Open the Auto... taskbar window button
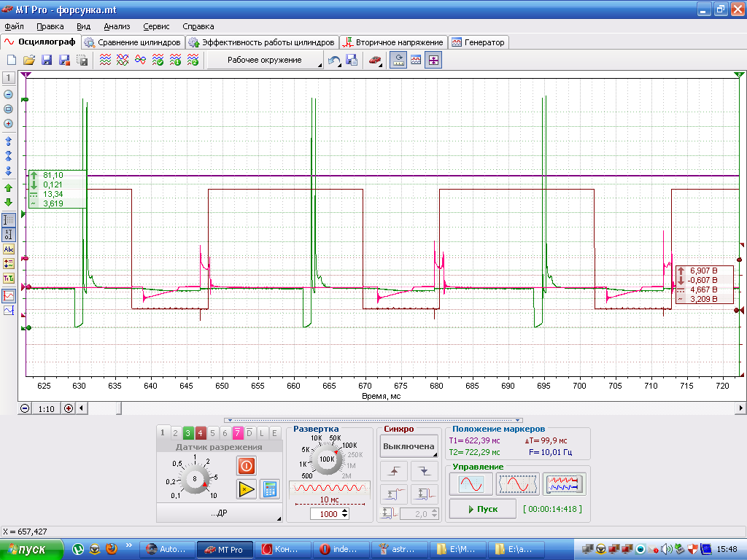Screen dimensions: 747x560 coord(167,549)
